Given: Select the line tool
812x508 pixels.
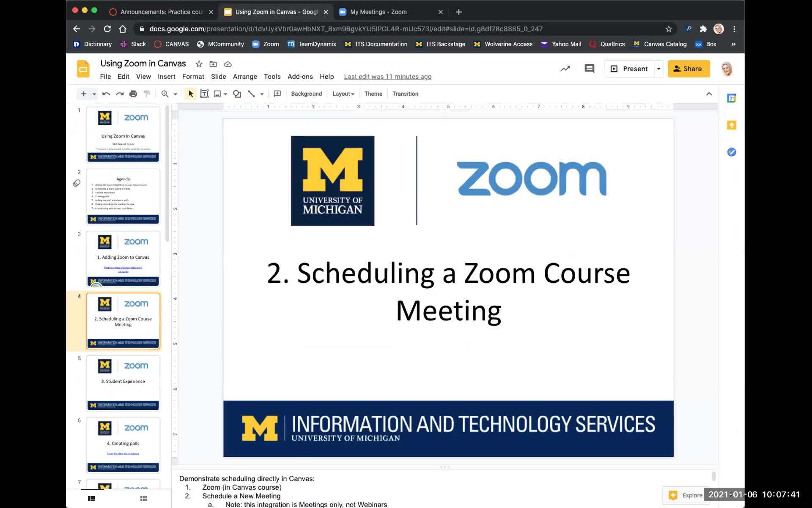Looking at the screenshot, I should coord(251,94).
